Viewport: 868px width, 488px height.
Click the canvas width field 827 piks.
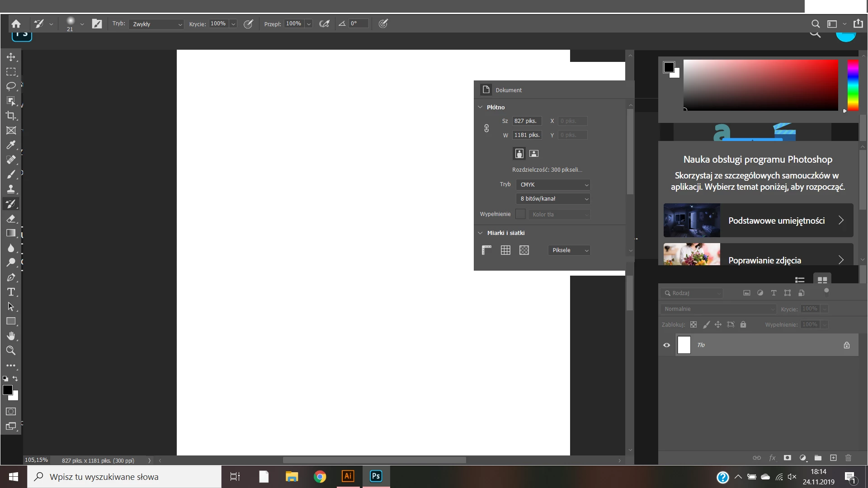526,121
